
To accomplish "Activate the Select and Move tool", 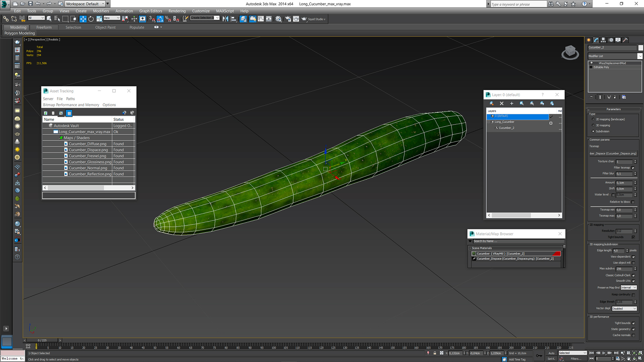I will pyautogui.click(x=83, y=19).
